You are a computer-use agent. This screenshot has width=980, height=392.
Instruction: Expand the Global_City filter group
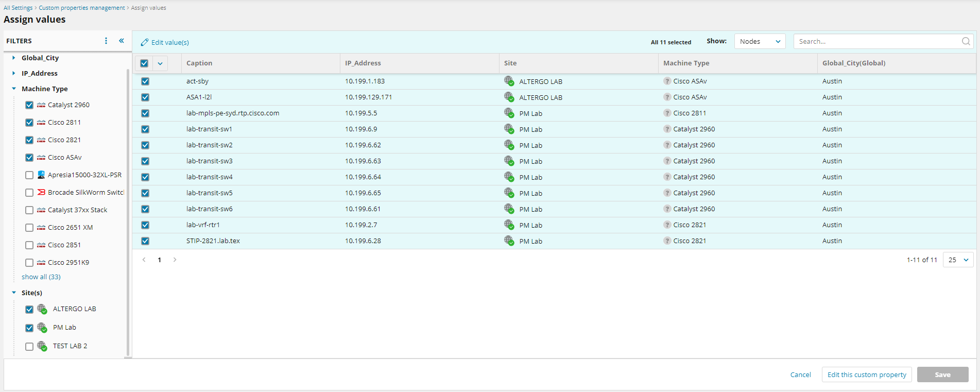(x=14, y=58)
